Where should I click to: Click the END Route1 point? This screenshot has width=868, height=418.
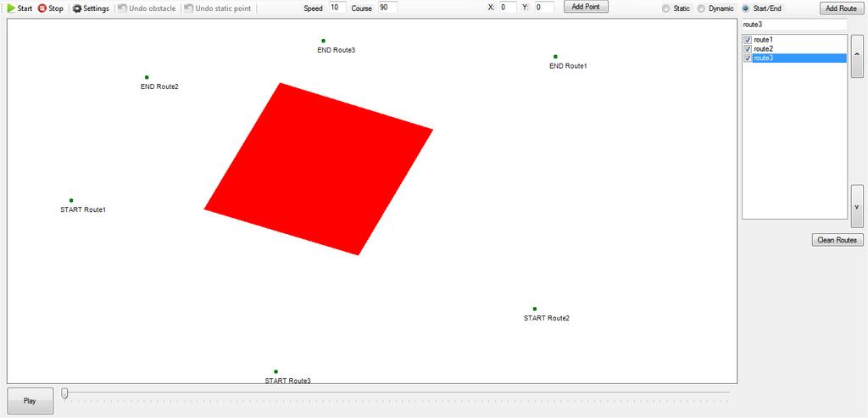[x=555, y=57]
